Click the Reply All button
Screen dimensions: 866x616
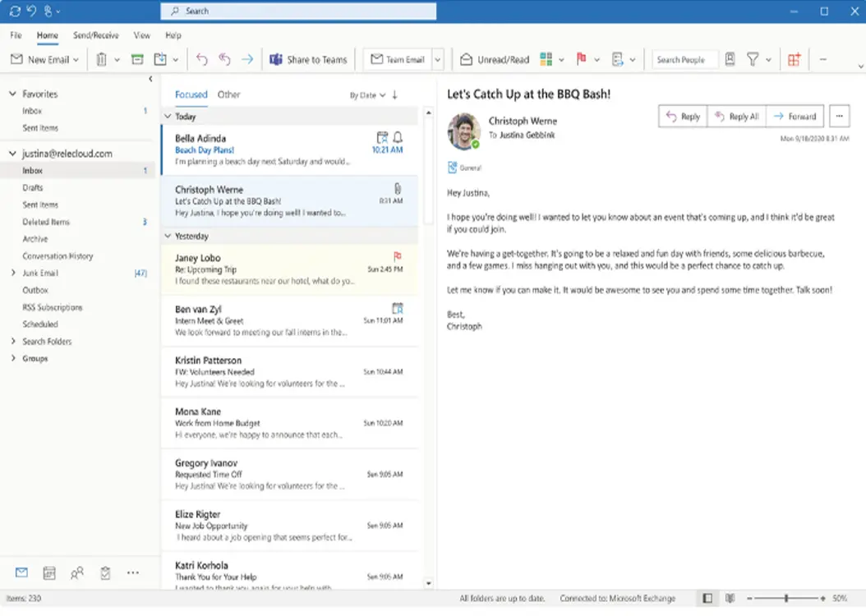735,117
